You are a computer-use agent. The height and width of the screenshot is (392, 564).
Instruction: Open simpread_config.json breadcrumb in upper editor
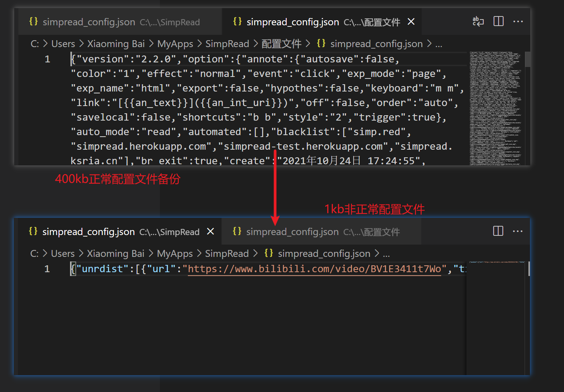point(377,44)
